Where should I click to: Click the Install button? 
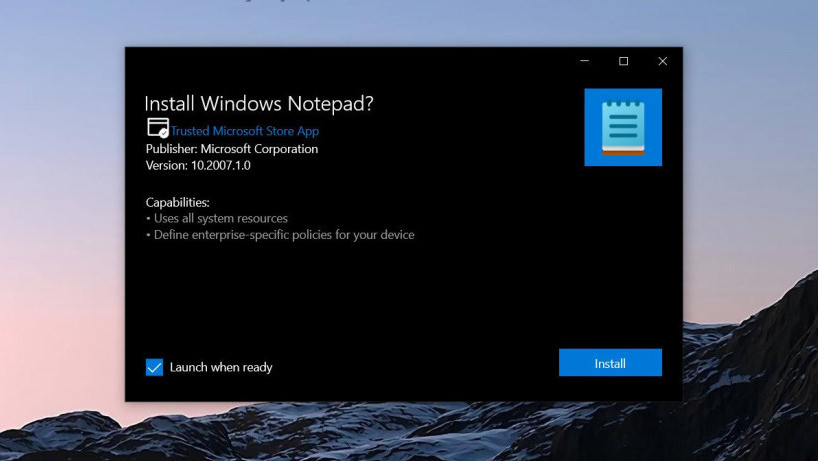(610, 363)
